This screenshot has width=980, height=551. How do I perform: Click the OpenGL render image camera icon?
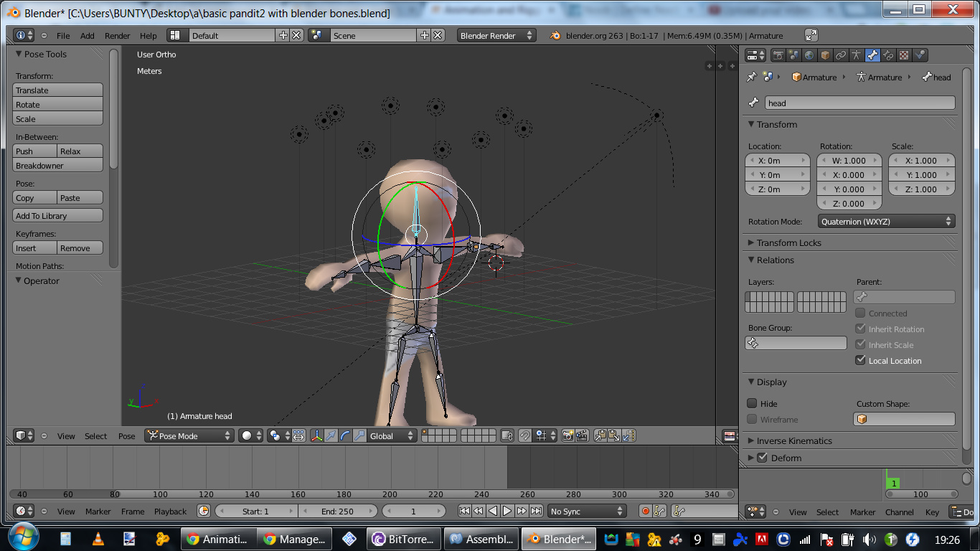pos(568,435)
